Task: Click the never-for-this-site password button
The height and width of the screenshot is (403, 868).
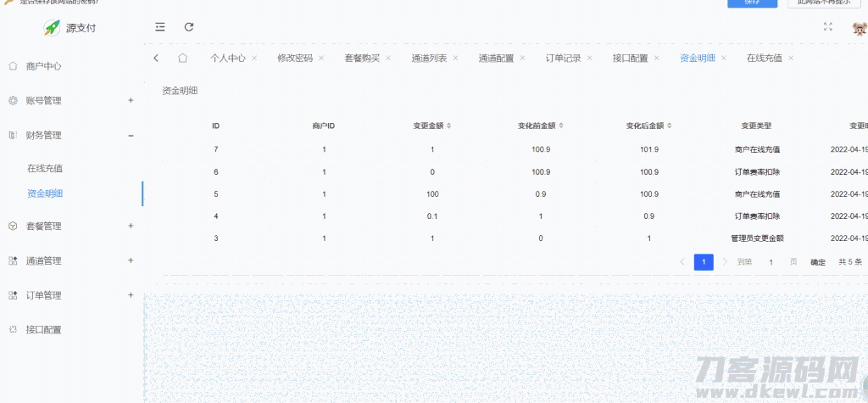Action: click(x=824, y=3)
